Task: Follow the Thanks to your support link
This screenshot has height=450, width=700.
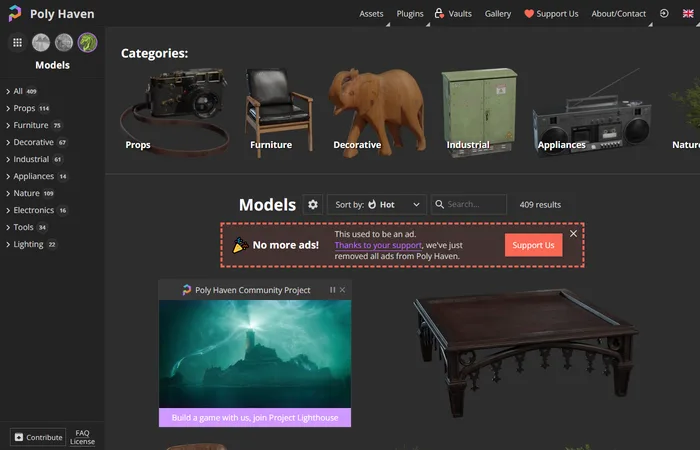Action: (x=376, y=245)
